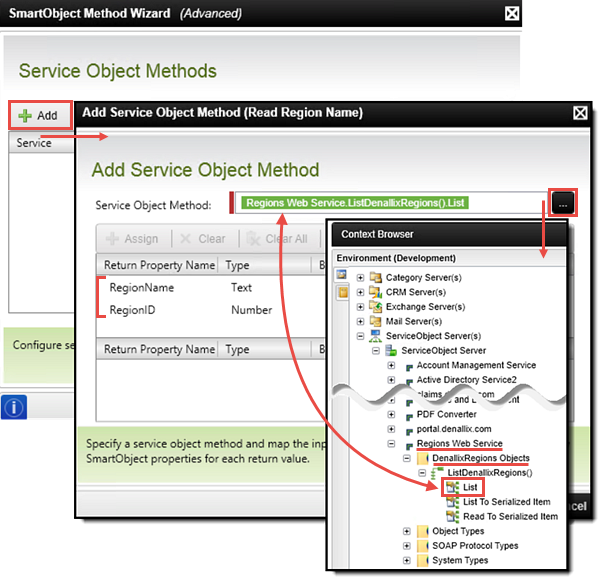Expand the Object Types folder
This screenshot has height=578, width=600.
point(407,532)
